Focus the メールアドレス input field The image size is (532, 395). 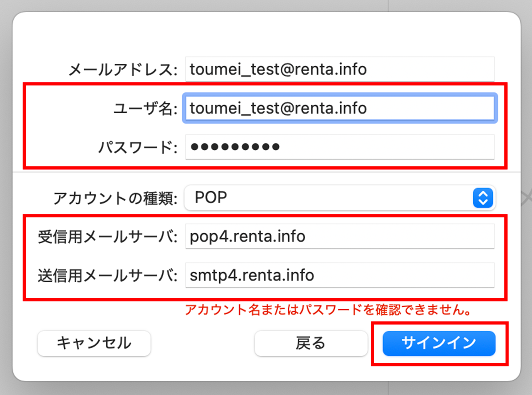pyautogui.click(x=340, y=69)
